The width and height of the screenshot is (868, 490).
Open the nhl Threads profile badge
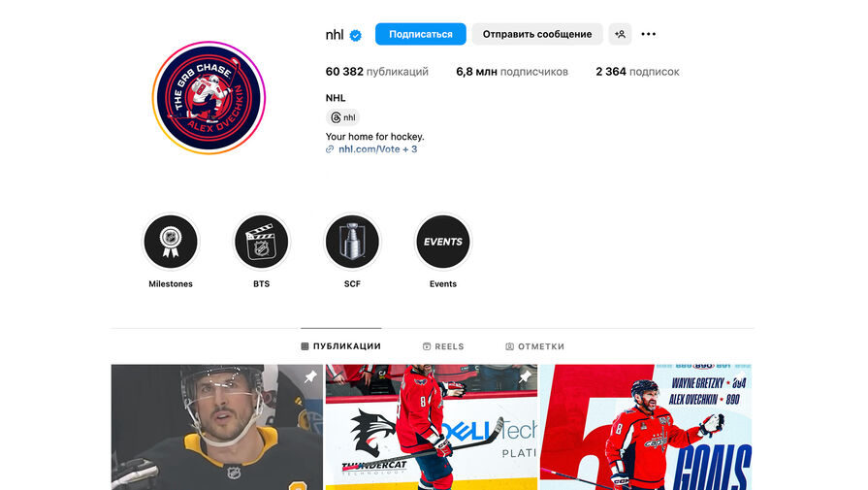click(342, 117)
